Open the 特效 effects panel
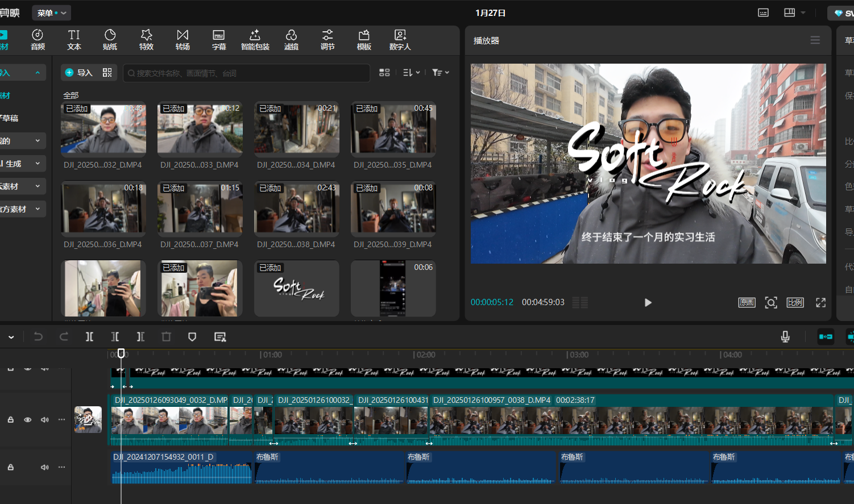Screen dimensions: 854x504 [146, 40]
